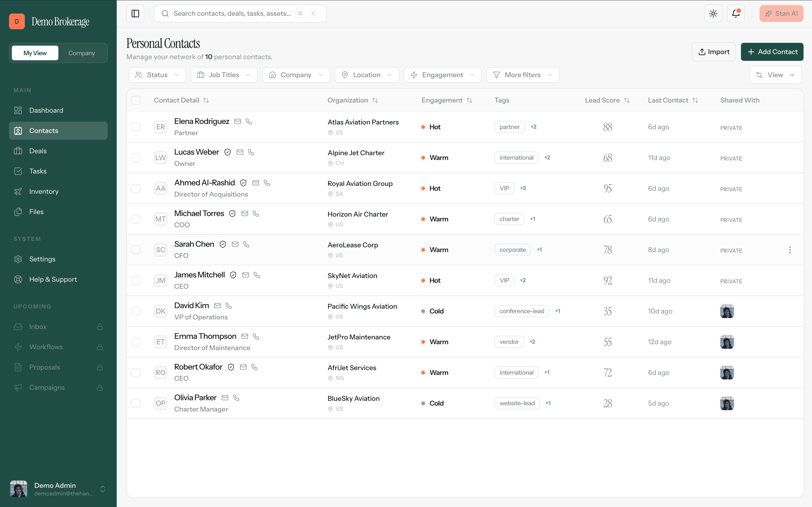Click email icon for Elena Rodriguez
The image size is (812, 507).
[238, 121]
